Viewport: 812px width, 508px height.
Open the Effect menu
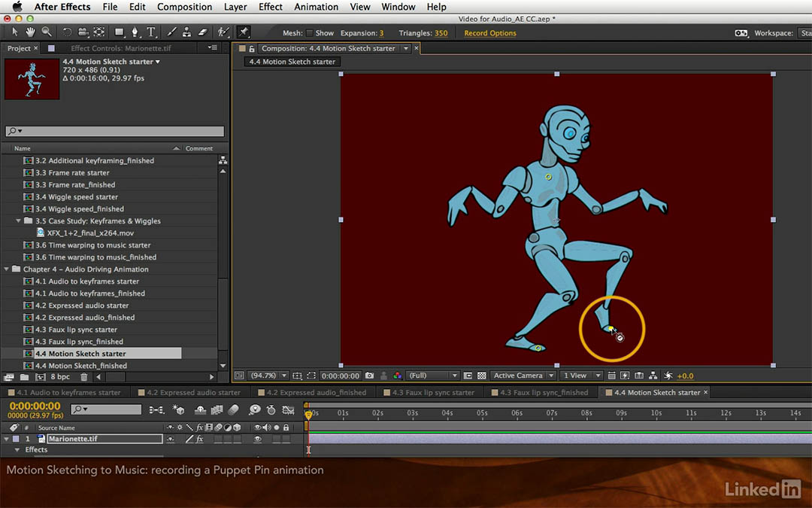click(x=271, y=7)
